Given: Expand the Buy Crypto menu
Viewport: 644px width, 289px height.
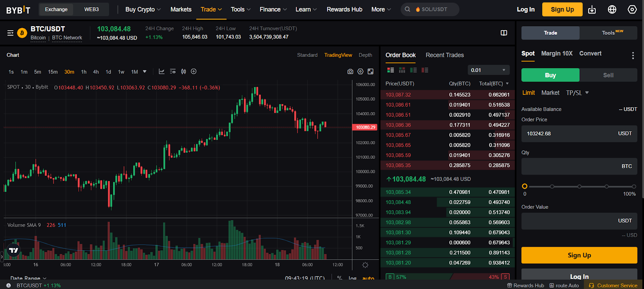Looking at the screenshot, I should [x=143, y=9].
